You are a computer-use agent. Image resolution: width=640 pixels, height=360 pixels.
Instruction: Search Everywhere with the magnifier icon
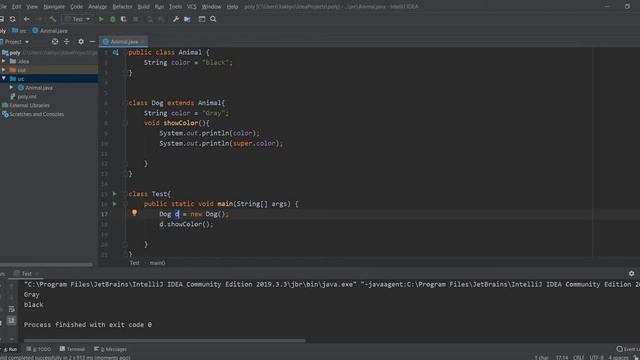click(213, 19)
